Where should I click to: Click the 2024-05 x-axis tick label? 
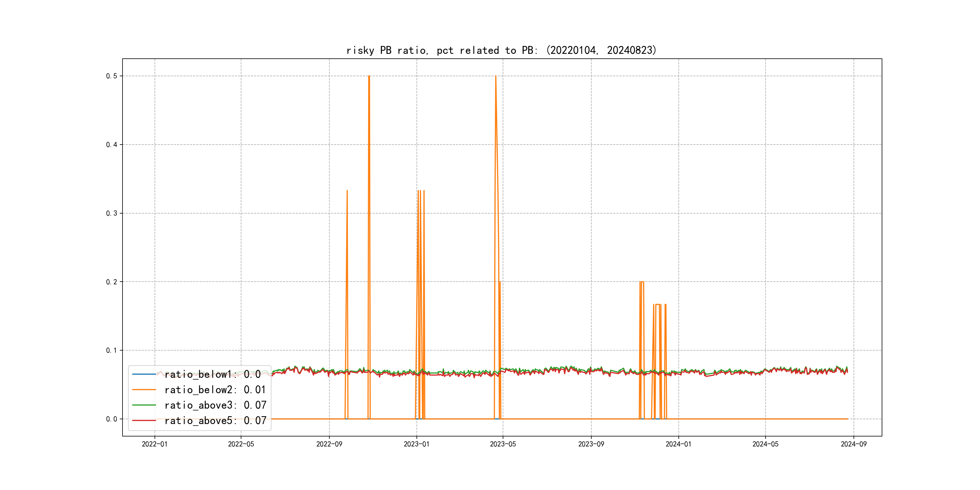(765, 444)
